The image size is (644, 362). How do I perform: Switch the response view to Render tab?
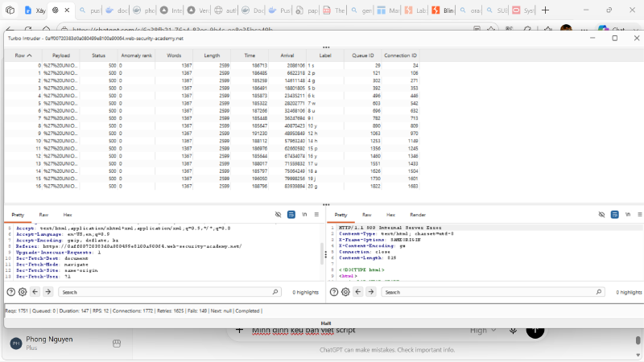[x=418, y=215]
